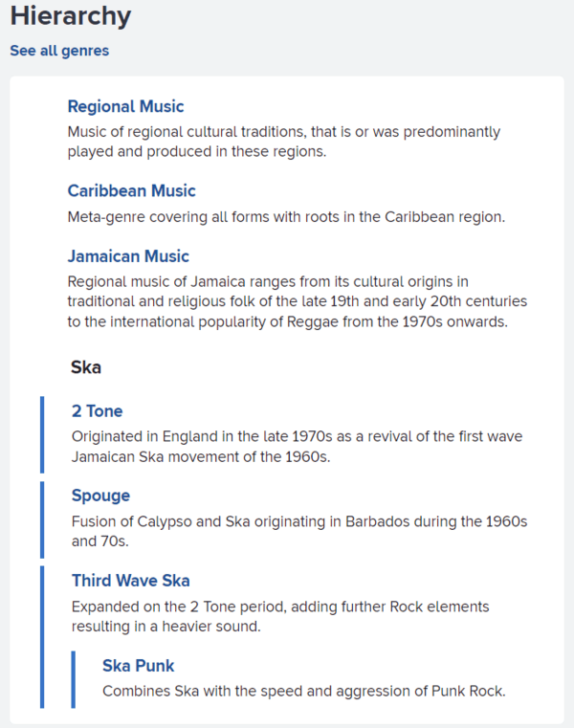The width and height of the screenshot is (574, 728).
Task: Select the Jamaican Music genre link
Action: pyautogui.click(x=128, y=255)
